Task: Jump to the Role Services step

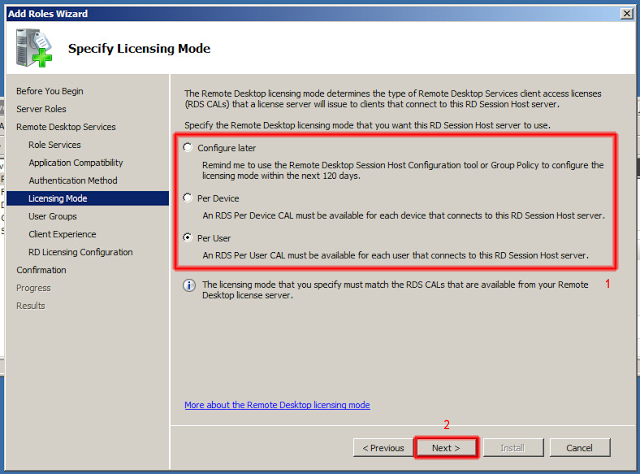Action: [x=55, y=145]
